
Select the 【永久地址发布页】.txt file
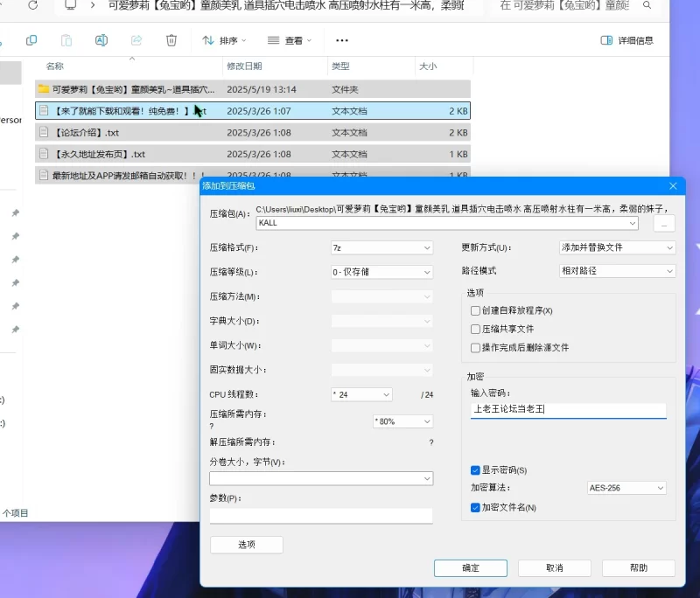pos(253,154)
